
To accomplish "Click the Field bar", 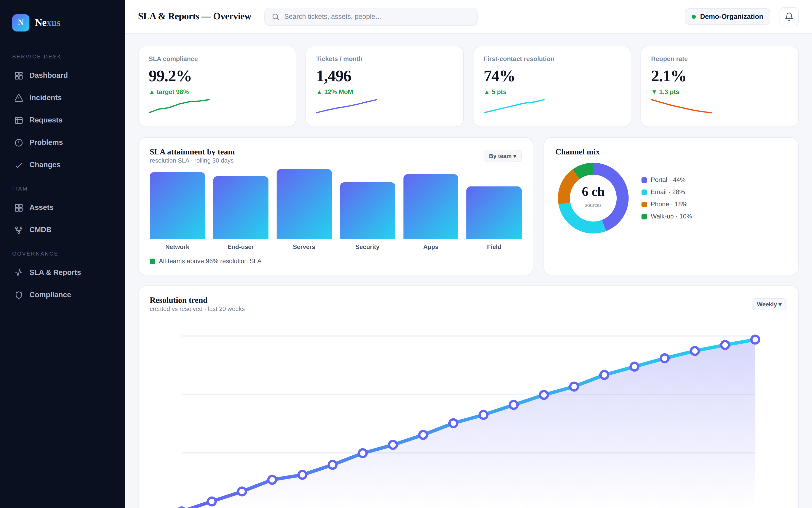I will 494,213.
